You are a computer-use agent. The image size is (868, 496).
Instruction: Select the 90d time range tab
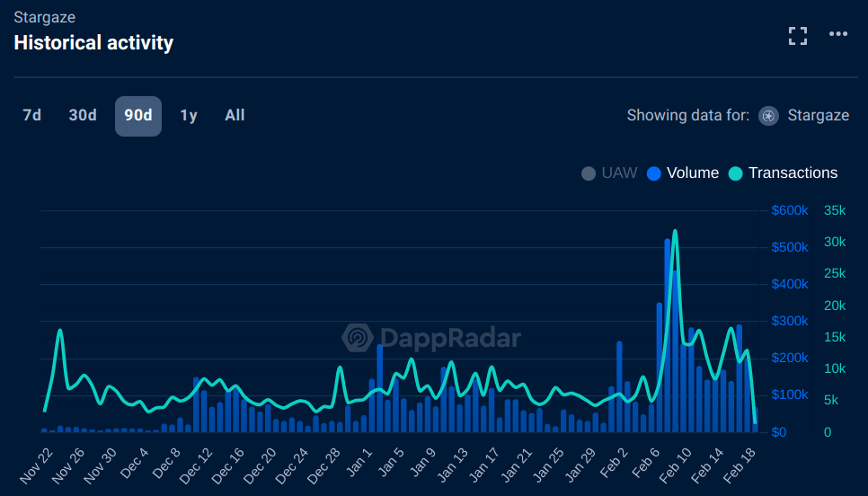click(138, 116)
